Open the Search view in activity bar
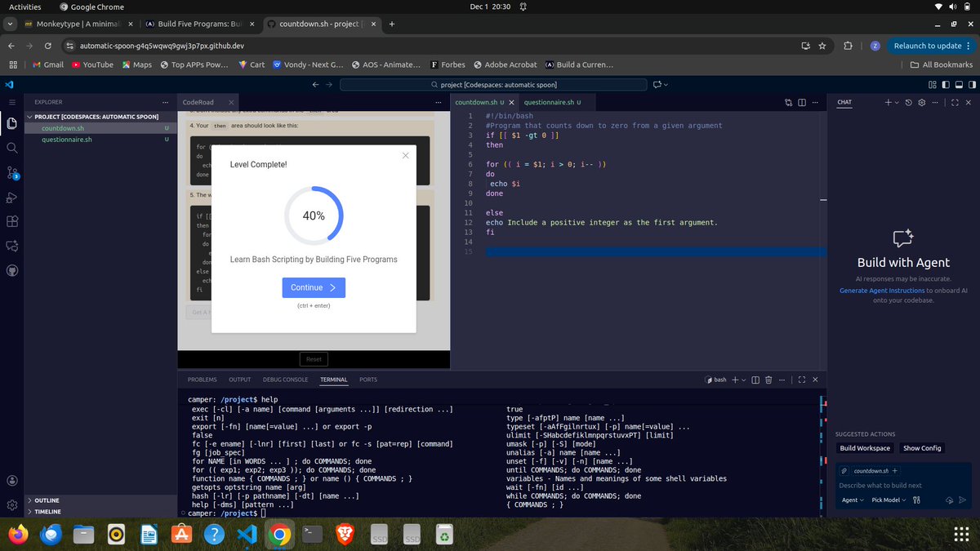The width and height of the screenshot is (980, 551). (11, 148)
